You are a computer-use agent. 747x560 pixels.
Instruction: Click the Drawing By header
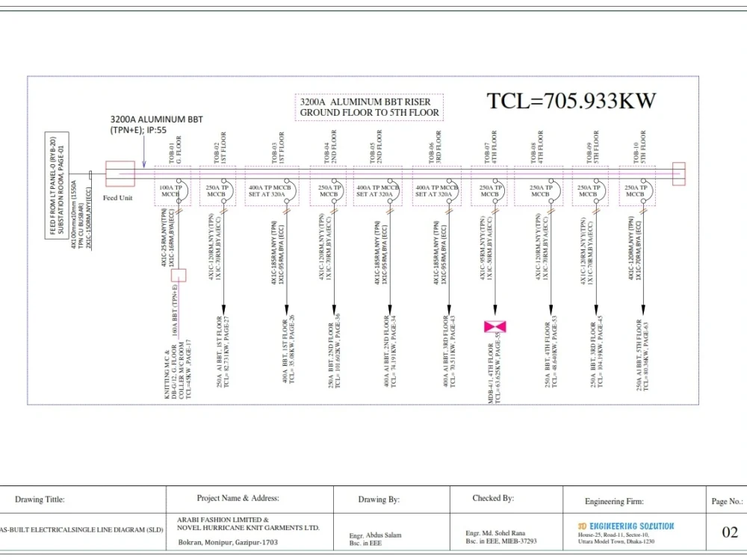(379, 500)
